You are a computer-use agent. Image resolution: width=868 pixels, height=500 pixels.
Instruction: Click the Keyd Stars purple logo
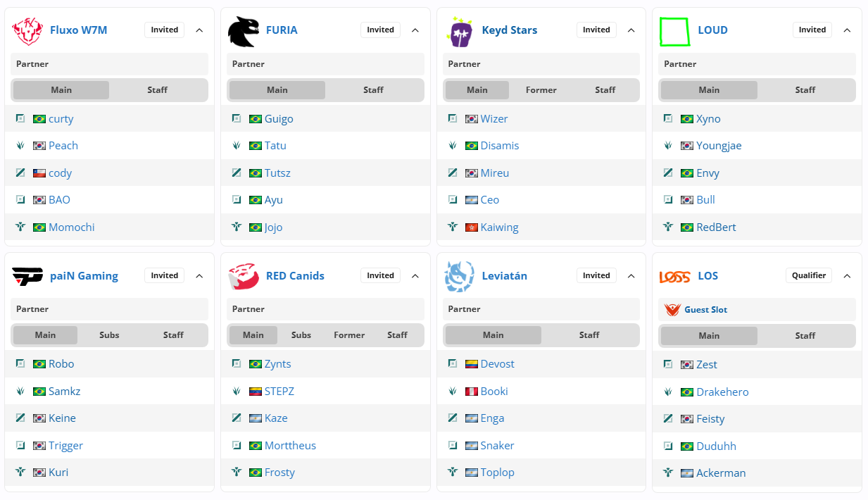click(460, 32)
